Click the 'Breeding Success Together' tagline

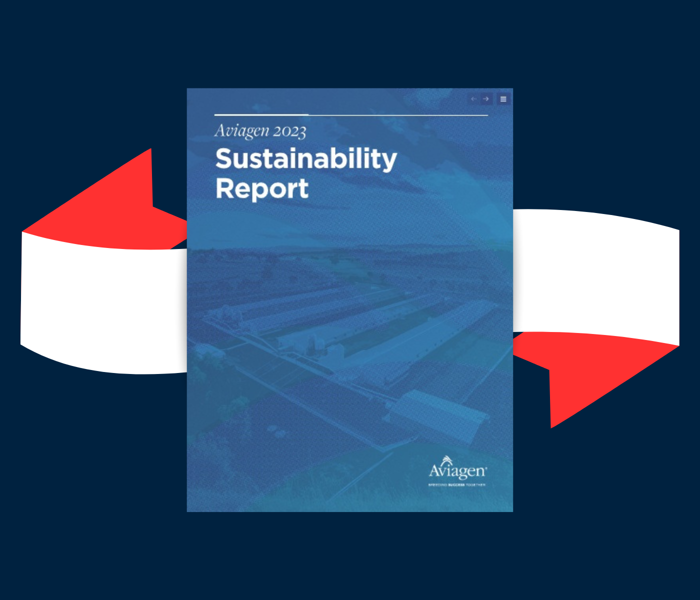[x=457, y=485]
